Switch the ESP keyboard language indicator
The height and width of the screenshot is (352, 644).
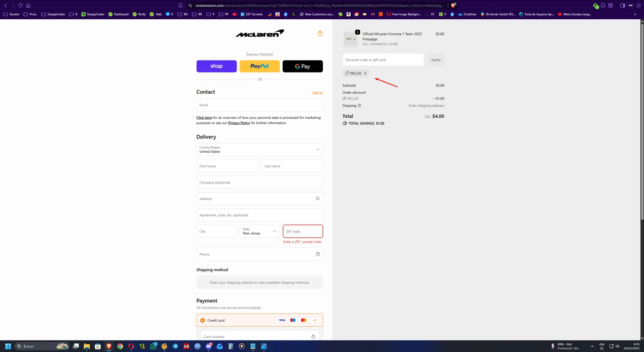click(602, 346)
